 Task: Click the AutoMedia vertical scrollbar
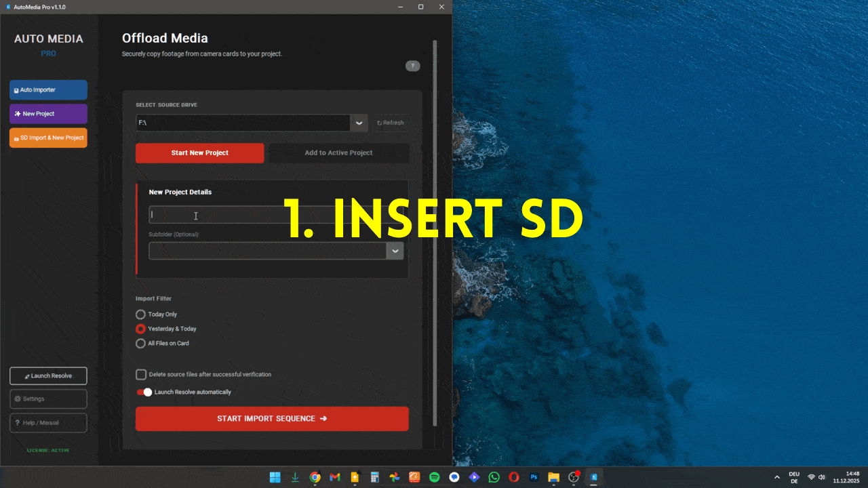point(435,232)
